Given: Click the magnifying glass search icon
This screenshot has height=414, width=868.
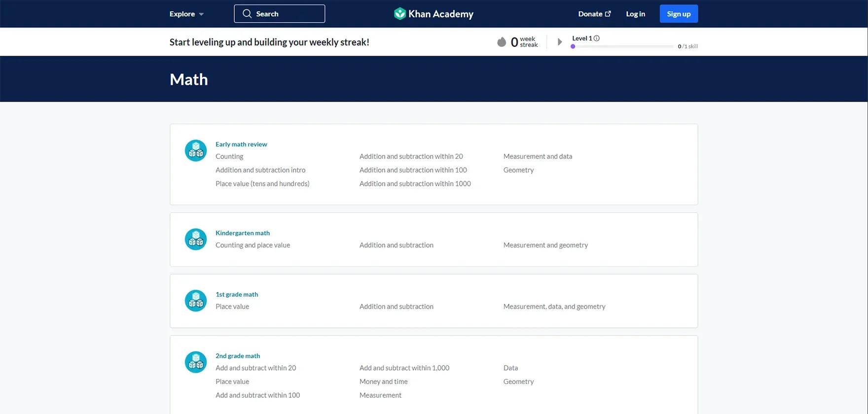Looking at the screenshot, I should (x=247, y=14).
